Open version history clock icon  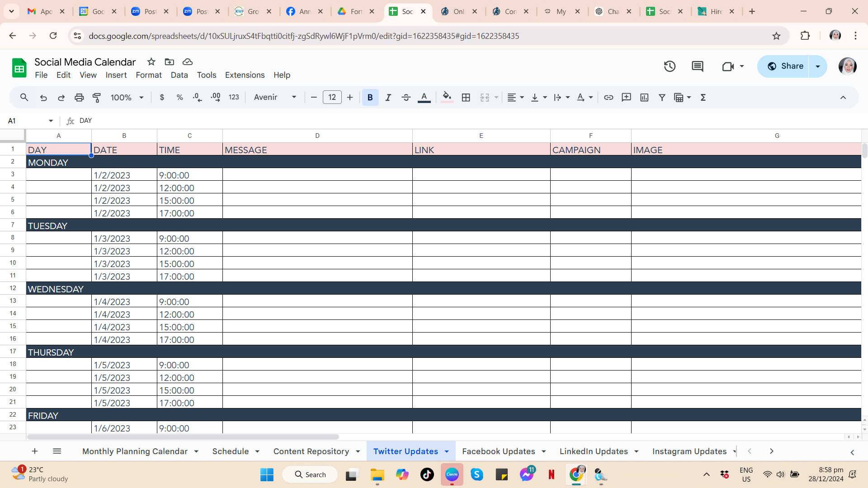tap(670, 66)
